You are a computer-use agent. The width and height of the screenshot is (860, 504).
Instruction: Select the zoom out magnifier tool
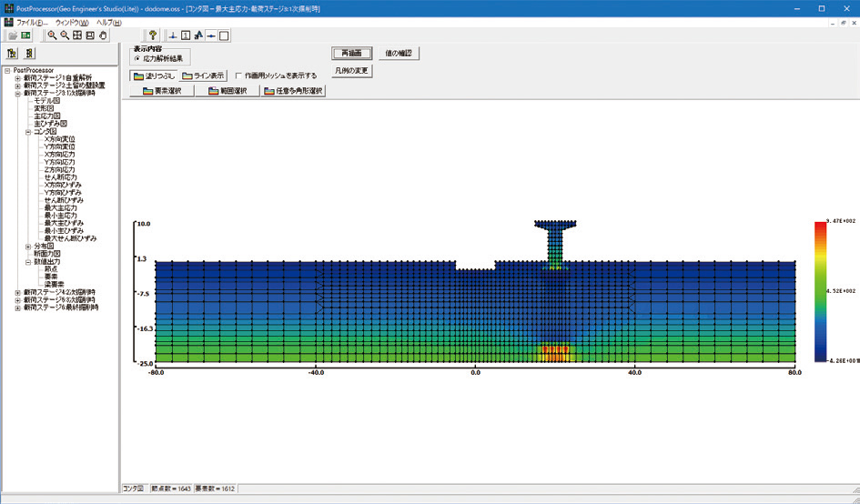(x=65, y=35)
